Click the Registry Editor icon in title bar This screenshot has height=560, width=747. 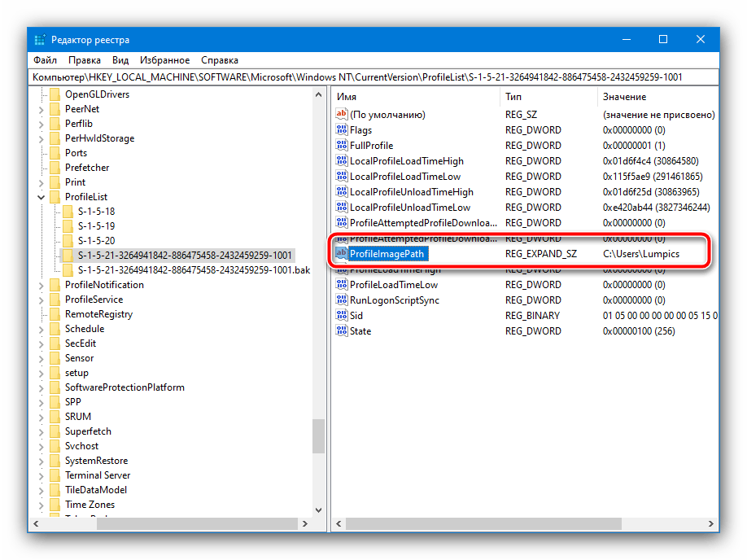point(40,40)
